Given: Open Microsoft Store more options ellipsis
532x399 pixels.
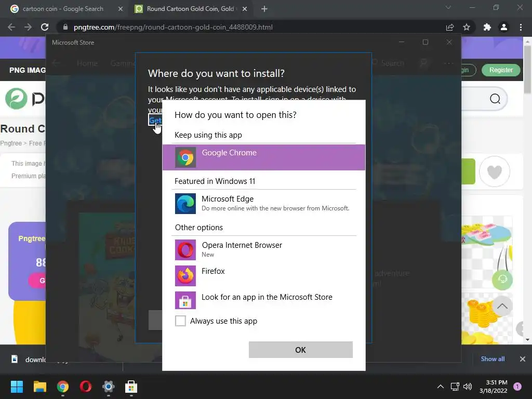Looking at the screenshot, I should point(448,63).
